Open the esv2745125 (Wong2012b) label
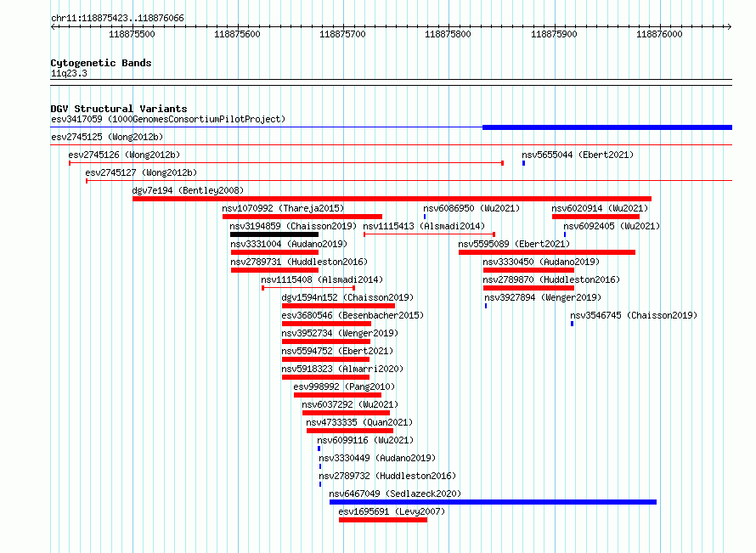756x553 pixels. pos(107,137)
